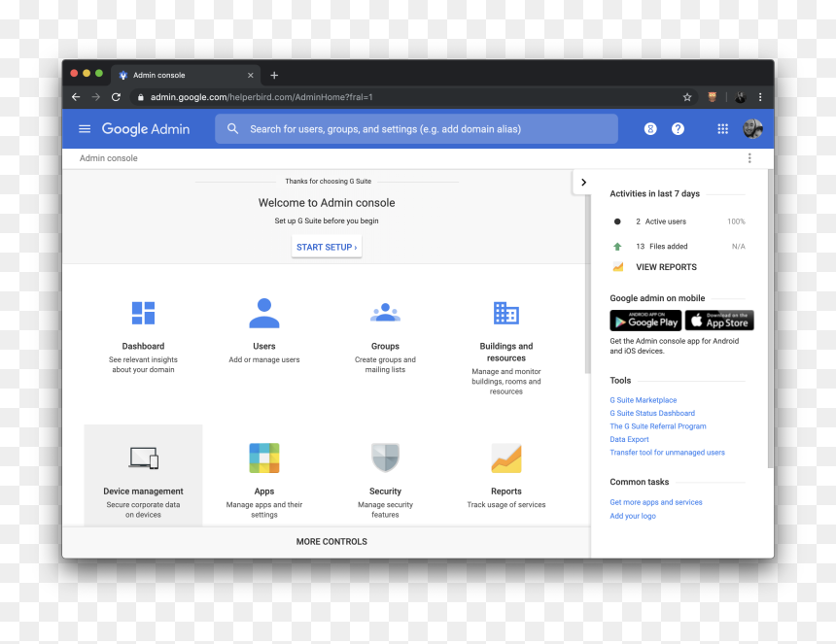The image size is (836, 644).
Task: Open the Buildings and resources icon
Action: pos(505,313)
